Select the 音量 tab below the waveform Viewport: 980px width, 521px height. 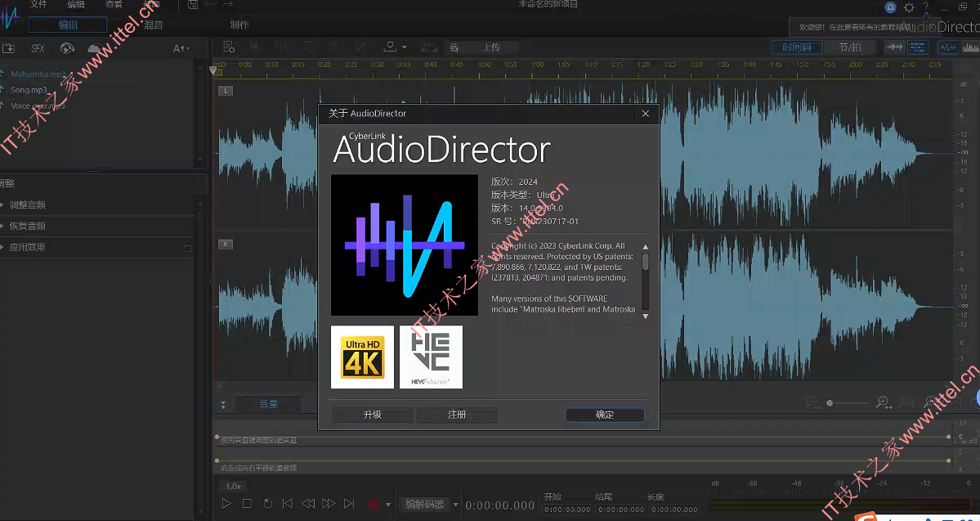click(x=268, y=404)
